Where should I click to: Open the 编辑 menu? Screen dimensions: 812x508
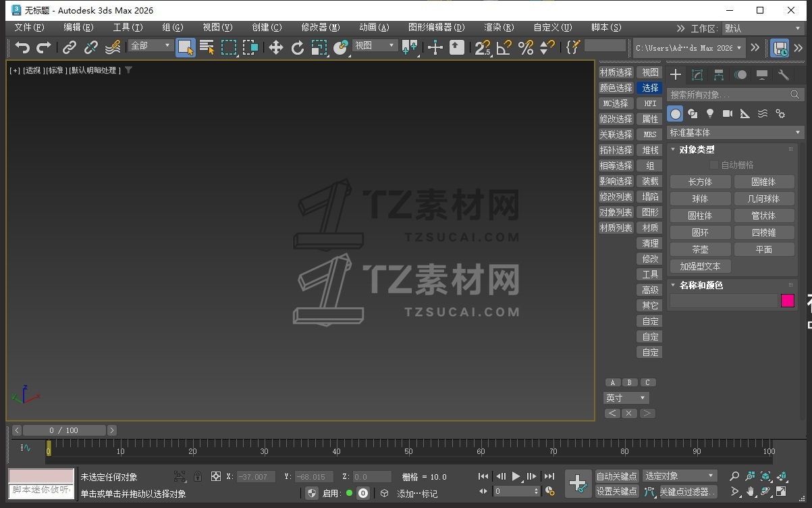(x=78, y=28)
